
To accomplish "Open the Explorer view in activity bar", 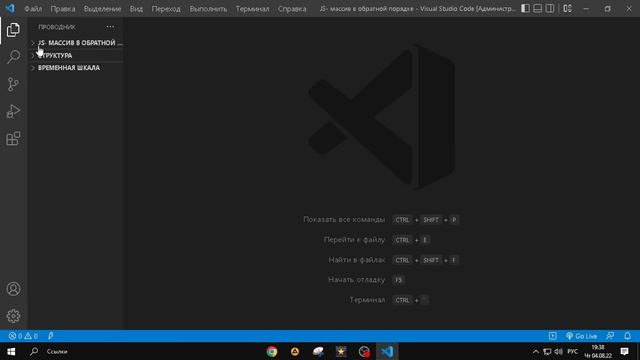I will (x=13, y=30).
